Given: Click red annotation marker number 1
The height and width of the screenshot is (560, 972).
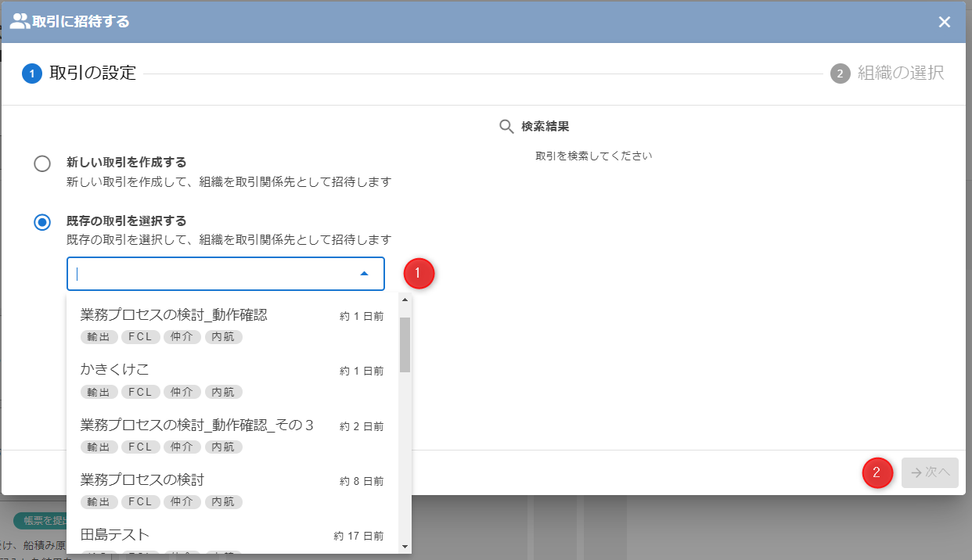Looking at the screenshot, I should coord(419,273).
